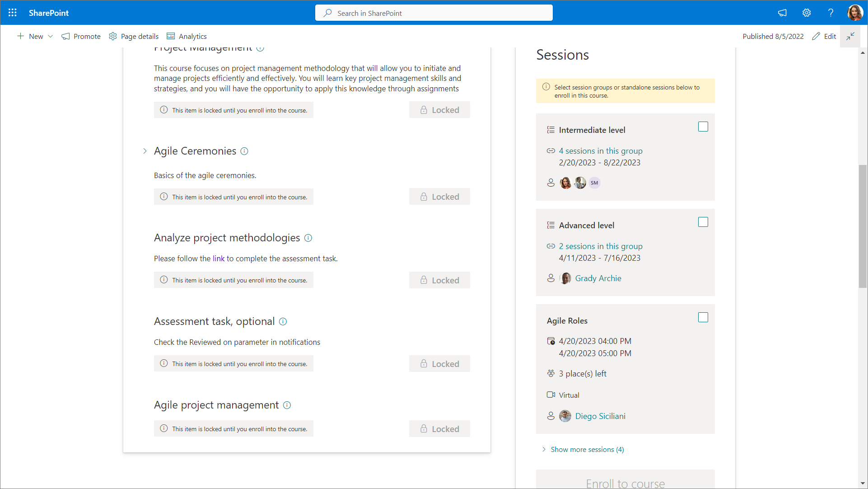The width and height of the screenshot is (868, 489).
Task: Select the Advanced level checkbox
Action: (703, 222)
